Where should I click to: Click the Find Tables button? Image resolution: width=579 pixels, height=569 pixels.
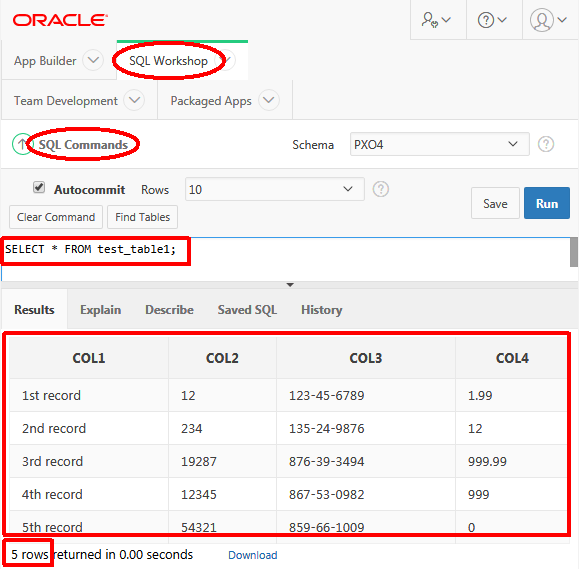142,217
